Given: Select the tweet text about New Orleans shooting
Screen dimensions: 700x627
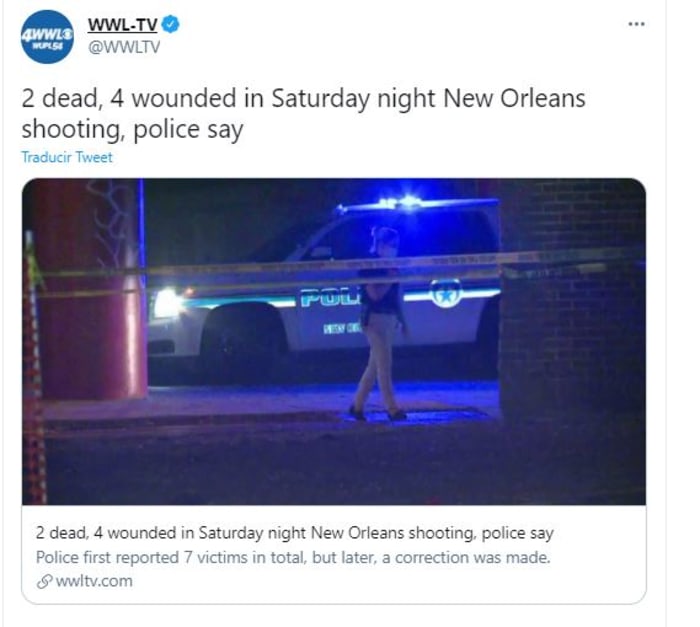Looking at the screenshot, I should pyautogui.click(x=304, y=113).
